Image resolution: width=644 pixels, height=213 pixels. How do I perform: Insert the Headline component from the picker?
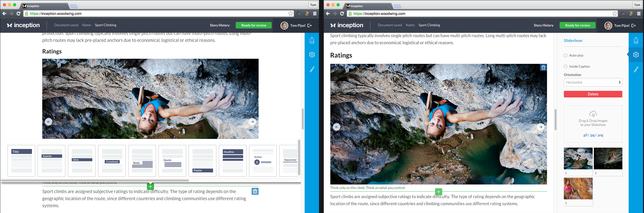(x=233, y=161)
